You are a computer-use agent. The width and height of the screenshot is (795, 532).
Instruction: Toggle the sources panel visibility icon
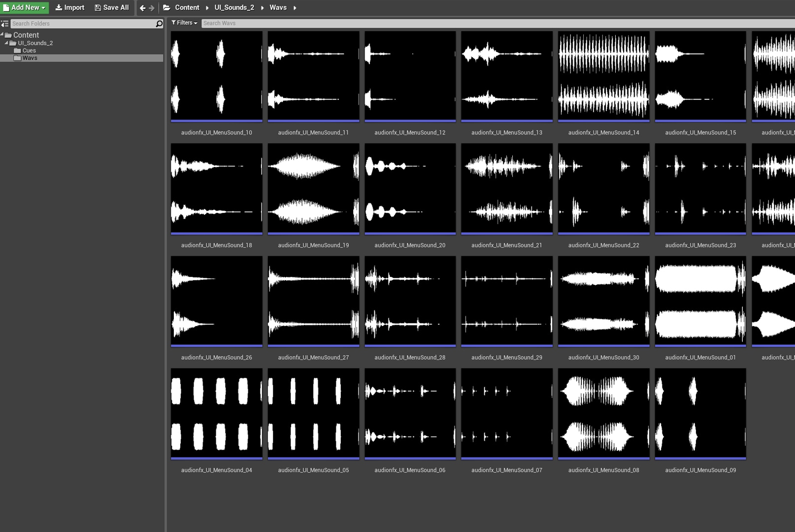[x=5, y=23]
